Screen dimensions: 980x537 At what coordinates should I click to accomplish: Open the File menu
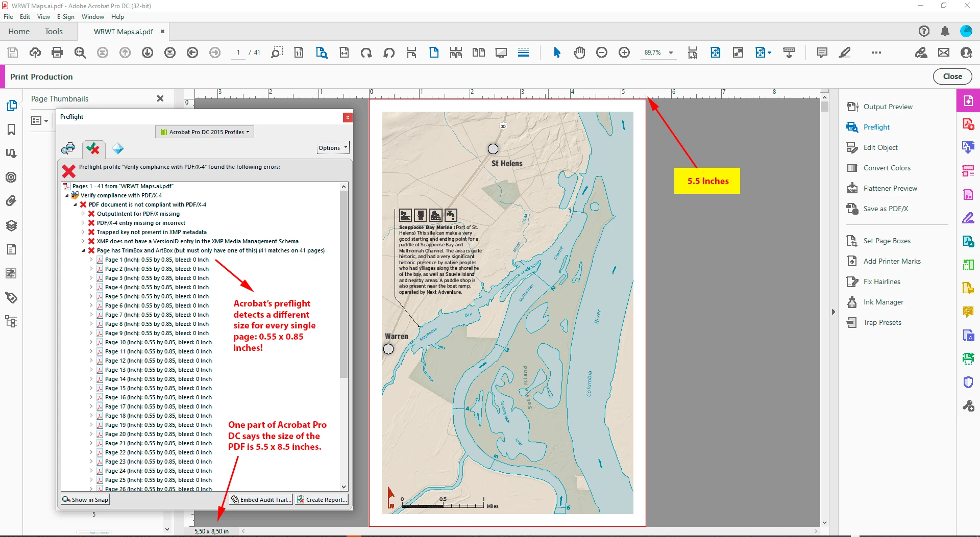pos(8,17)
